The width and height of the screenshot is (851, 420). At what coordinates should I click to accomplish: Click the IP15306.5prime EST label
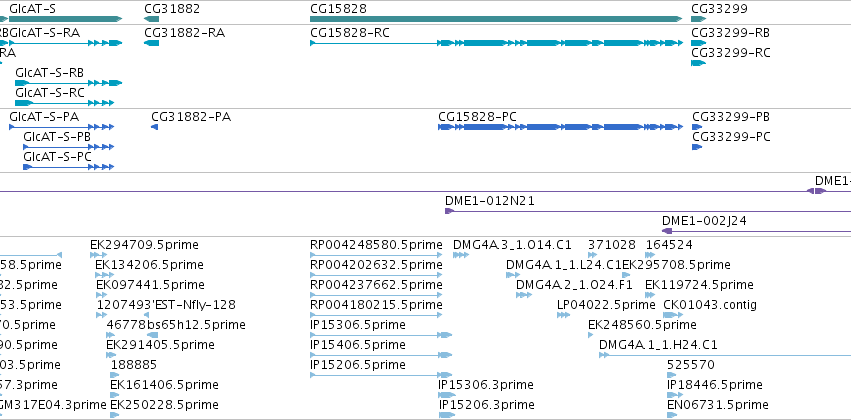358,325
